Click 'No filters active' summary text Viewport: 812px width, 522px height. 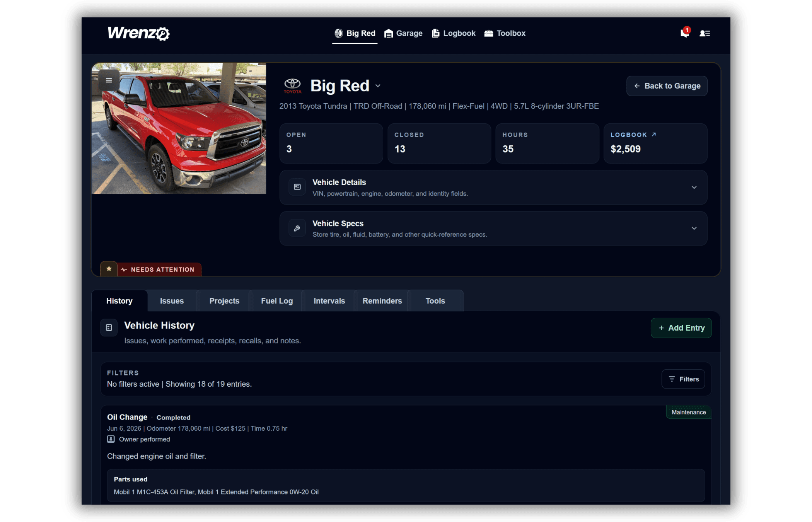pyautogui.click(x=133, y=384)
